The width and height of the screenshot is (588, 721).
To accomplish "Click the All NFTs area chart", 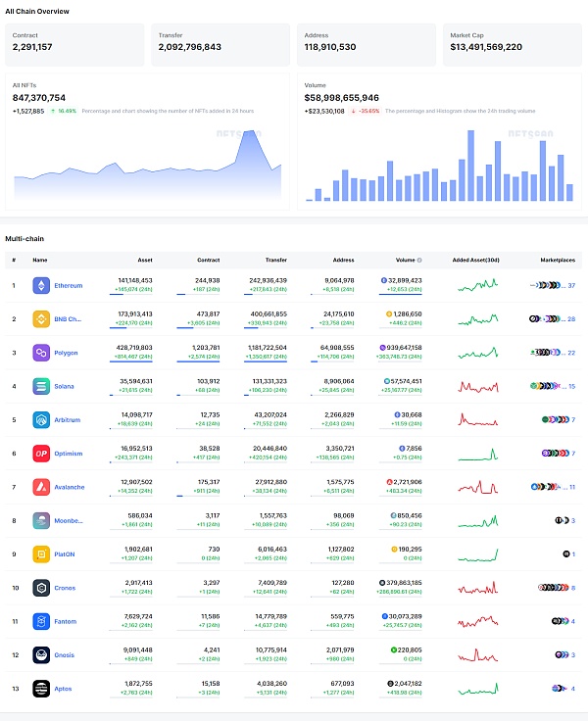I will click(x=148, y=166).
